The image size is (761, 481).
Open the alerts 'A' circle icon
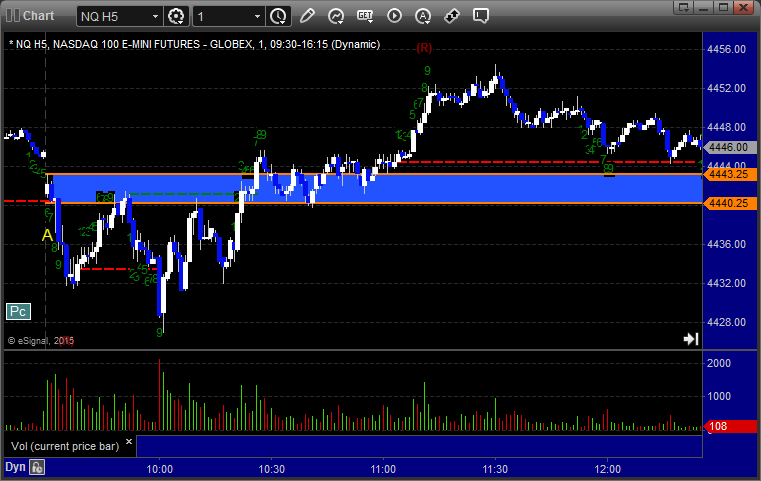(x=423, y=16)
